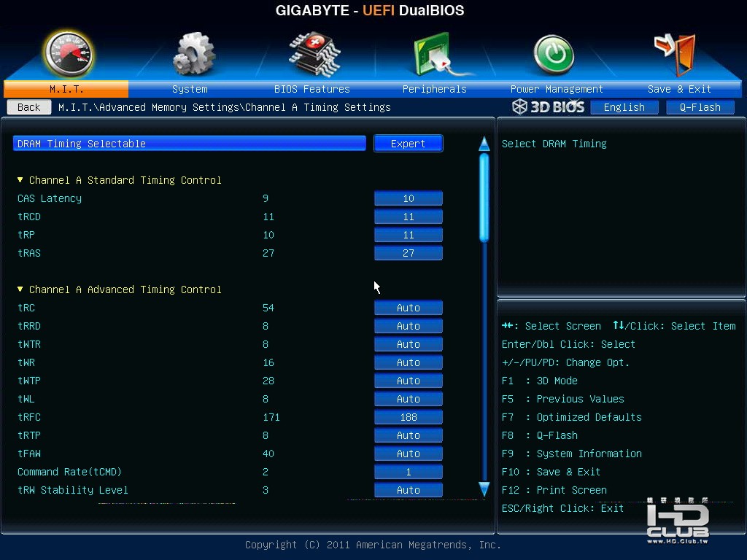Select the CAS Latency label

coord(50,198)
